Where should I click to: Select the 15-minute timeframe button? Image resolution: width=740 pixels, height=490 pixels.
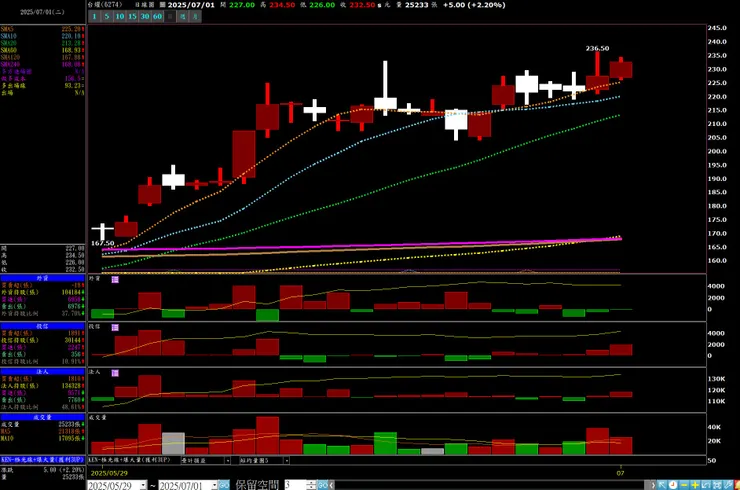133,17
